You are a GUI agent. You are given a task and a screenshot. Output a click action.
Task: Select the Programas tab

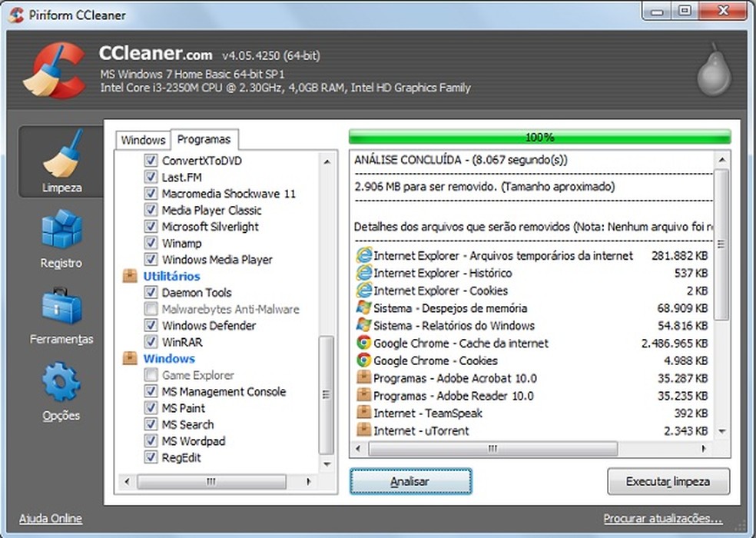tap(204, 140)
